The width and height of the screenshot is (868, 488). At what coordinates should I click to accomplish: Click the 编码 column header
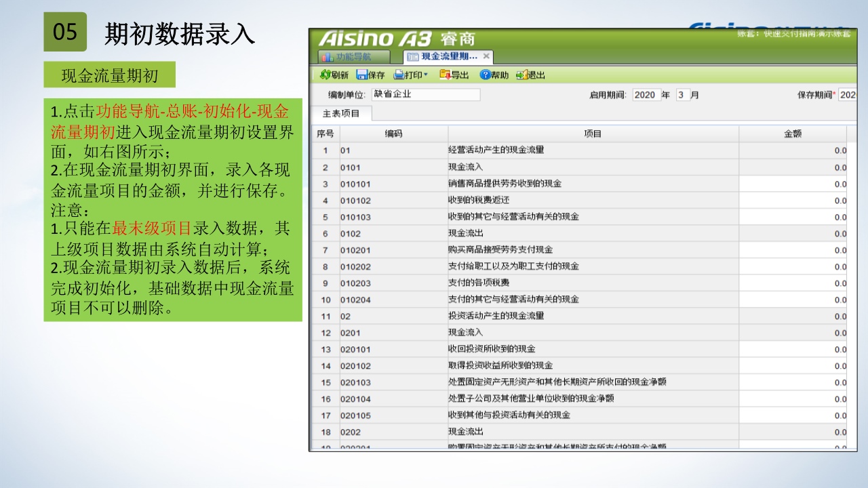[x=393, y=134]
